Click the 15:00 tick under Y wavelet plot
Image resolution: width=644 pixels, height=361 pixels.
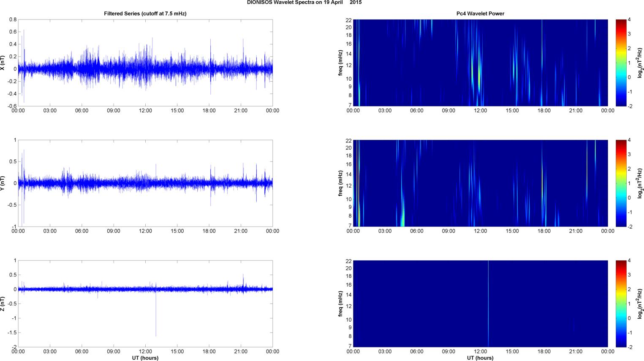pyautogui.click(x=512, y=231)
